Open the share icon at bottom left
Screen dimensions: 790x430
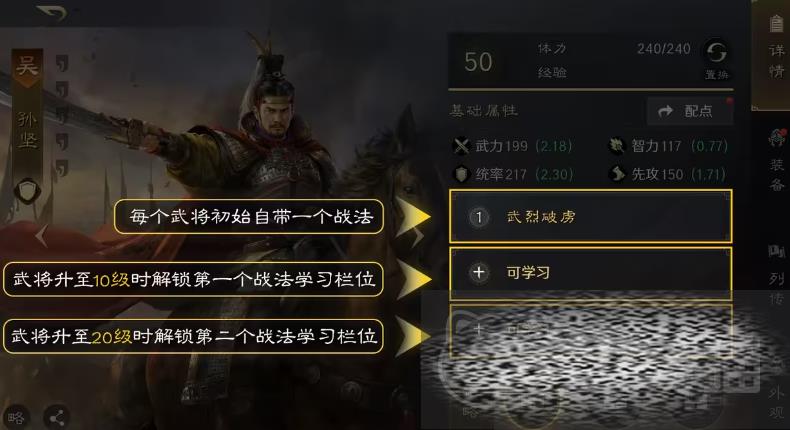click(x=56, y=417)
